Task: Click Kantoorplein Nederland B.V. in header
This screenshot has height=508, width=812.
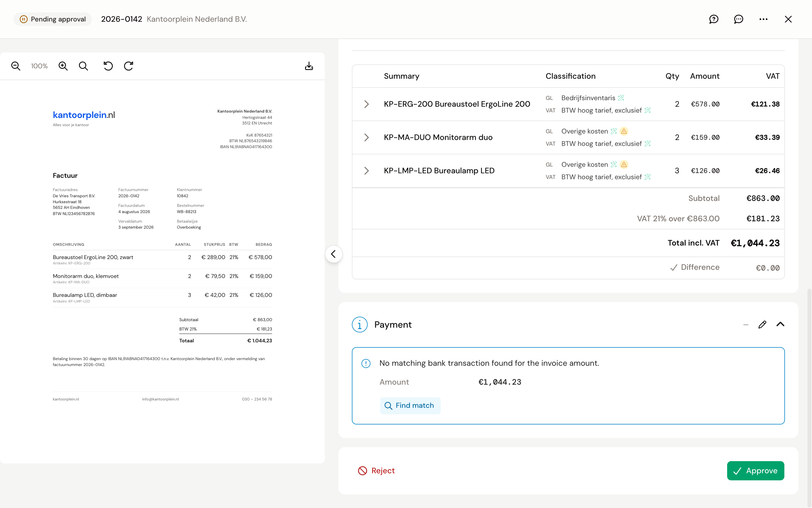Action: click(197, 19)
